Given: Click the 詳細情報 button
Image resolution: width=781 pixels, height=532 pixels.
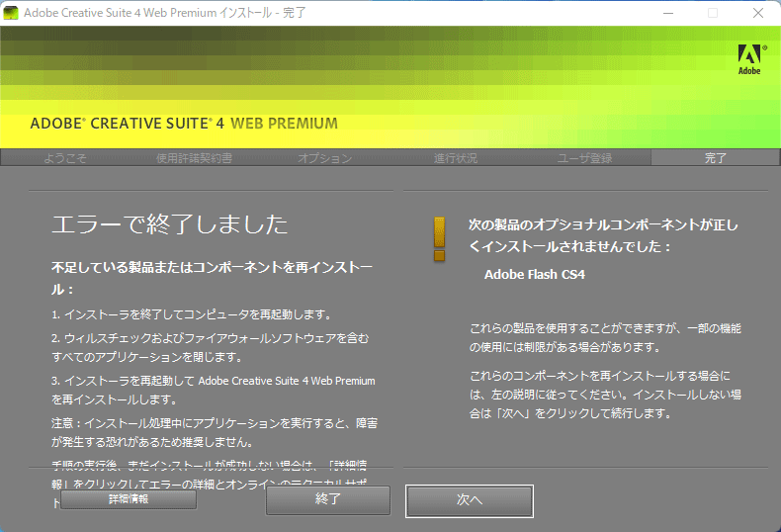Looking at the screenshot, I should tap(129, 499).
